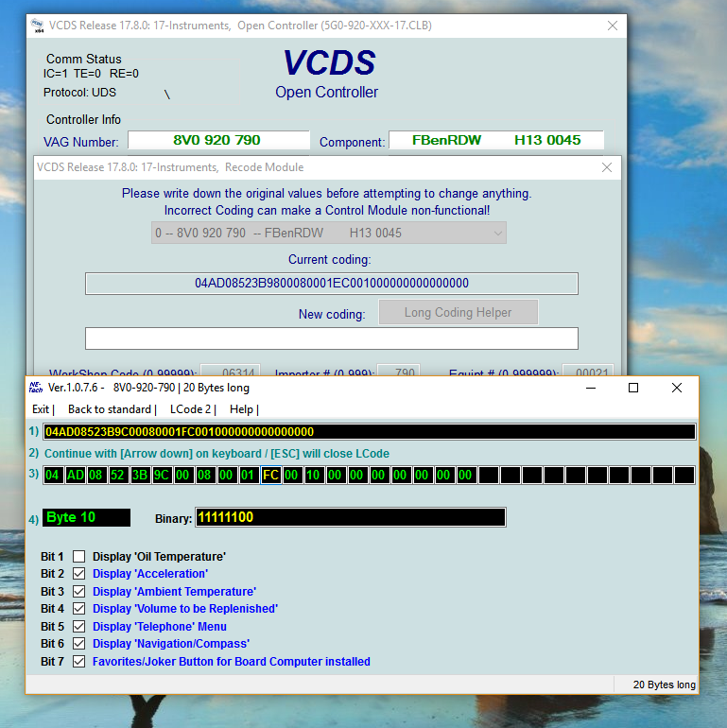Select byte 10 'FC' in byte row
Viewport: 727px width, 728px height.
tap(270, 475)
